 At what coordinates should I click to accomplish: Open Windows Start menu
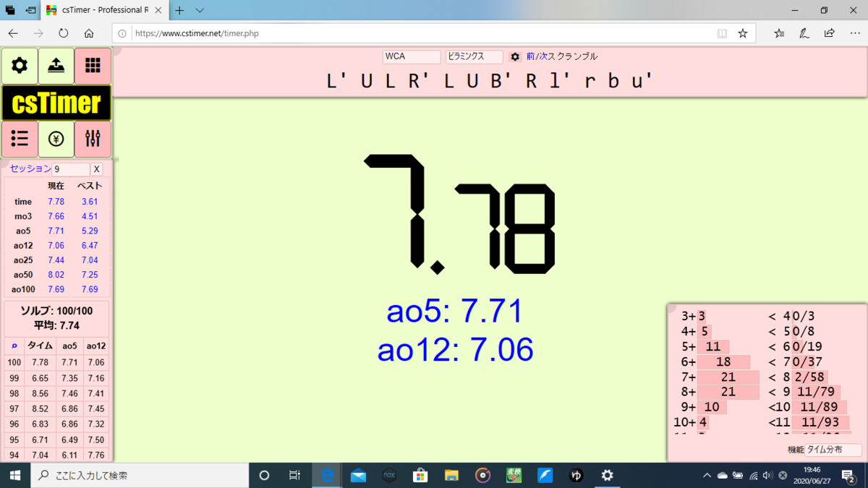[x=14, y=475]
